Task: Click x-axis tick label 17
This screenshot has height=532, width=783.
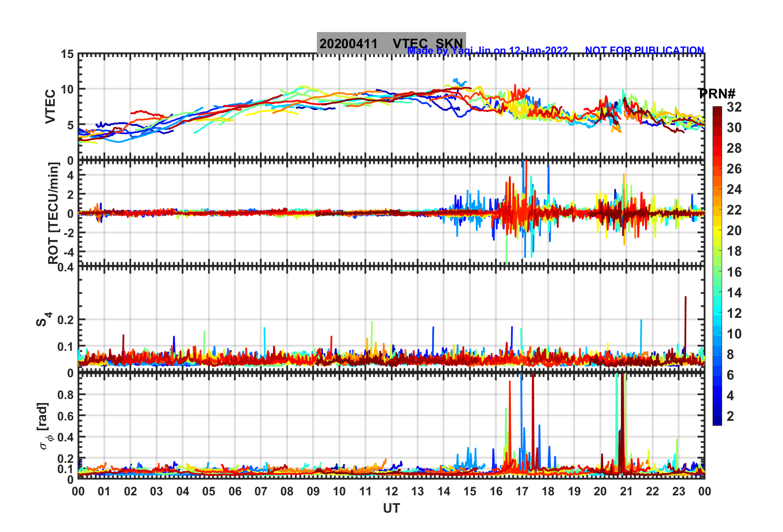Action: coord(522,491)
